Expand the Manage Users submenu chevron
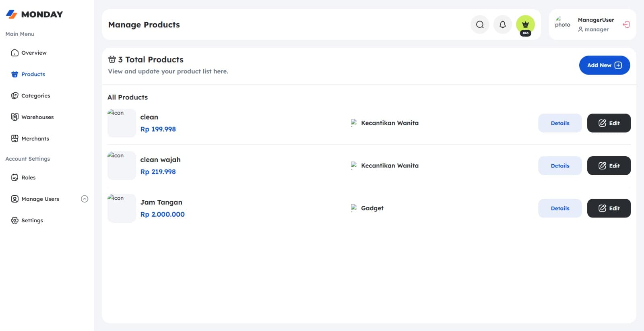This screenshot has height=331, width=644. pos(85,199)
